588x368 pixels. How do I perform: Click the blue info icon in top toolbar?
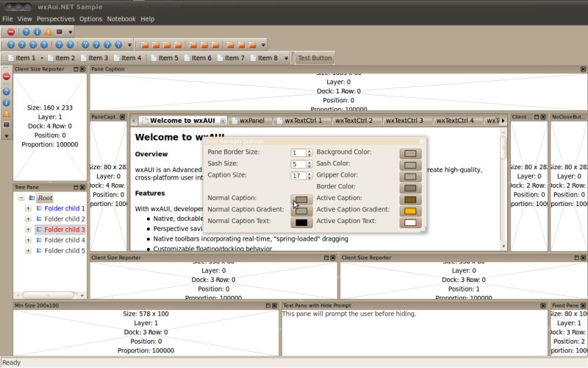[x=37, y=32]
